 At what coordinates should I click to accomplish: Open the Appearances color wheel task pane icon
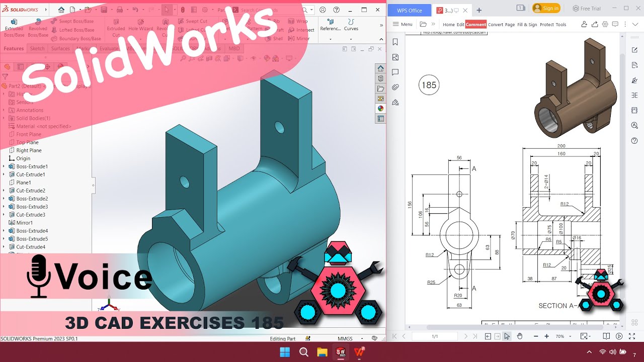pos(380,108)
